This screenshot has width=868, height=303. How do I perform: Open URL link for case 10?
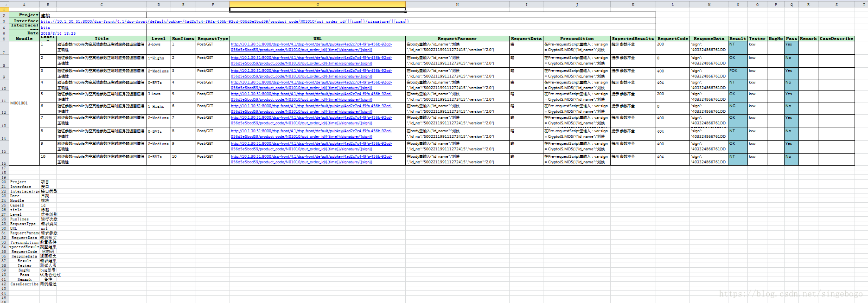(x=311, y=159)
